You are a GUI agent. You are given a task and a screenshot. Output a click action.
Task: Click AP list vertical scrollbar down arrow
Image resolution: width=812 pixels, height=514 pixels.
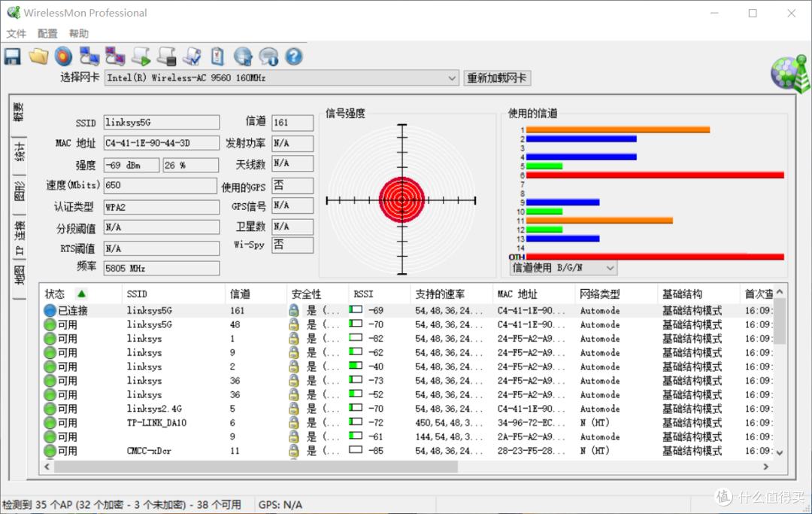coord(780,452)
